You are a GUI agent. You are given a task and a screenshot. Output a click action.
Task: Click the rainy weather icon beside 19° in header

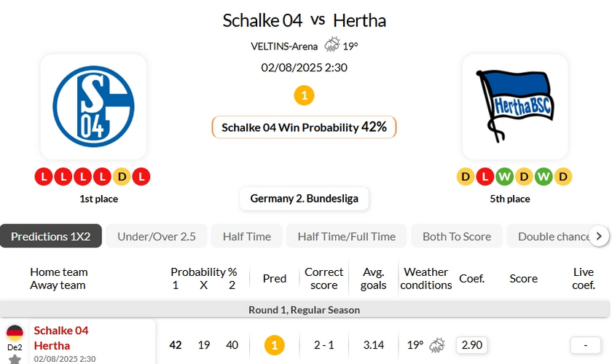[x=332, y=45]
